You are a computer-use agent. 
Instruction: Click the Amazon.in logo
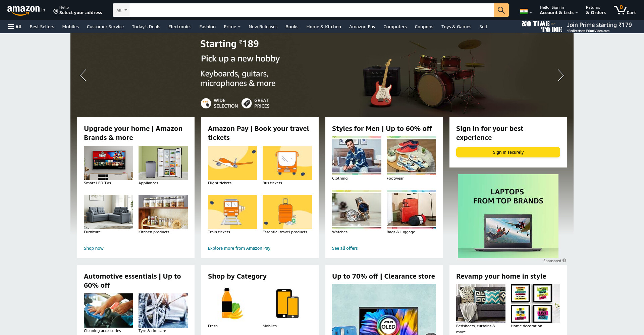tap(26, 10)
